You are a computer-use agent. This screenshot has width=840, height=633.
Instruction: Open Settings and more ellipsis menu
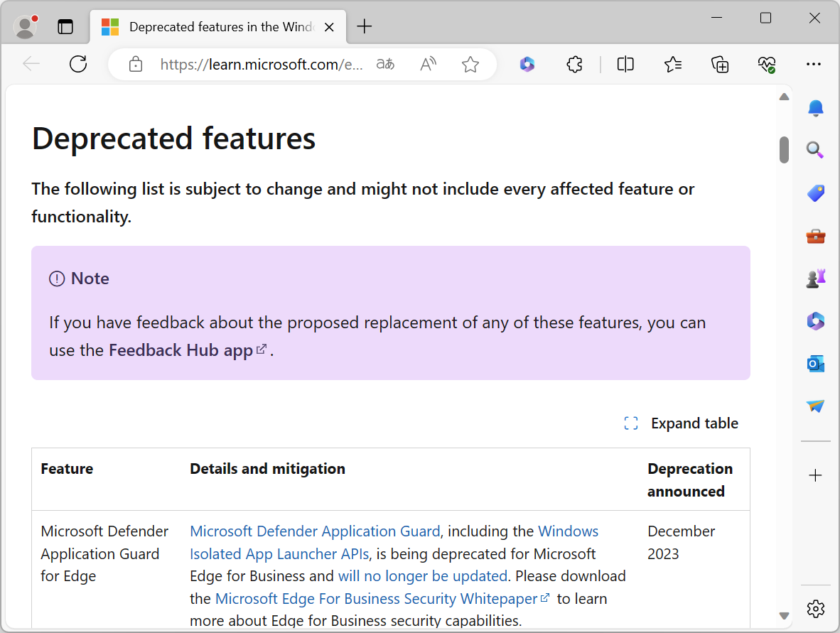[x=814, y=65]
